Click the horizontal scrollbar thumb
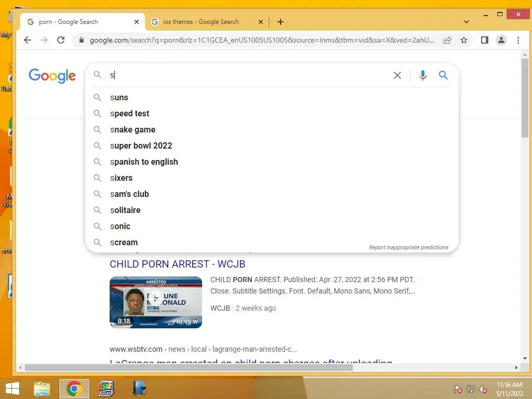 pos(189,367)
